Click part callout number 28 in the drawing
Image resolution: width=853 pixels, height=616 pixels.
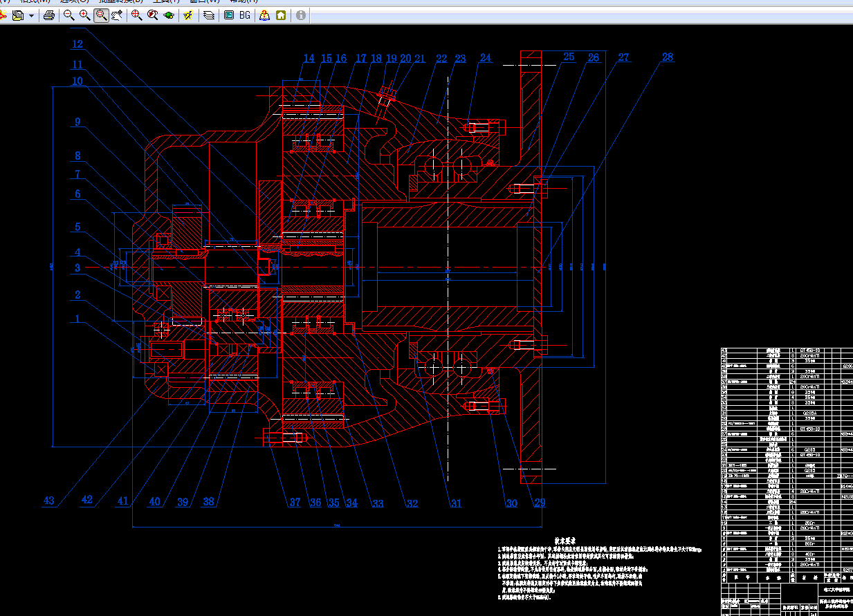click(x=667, y=57)
